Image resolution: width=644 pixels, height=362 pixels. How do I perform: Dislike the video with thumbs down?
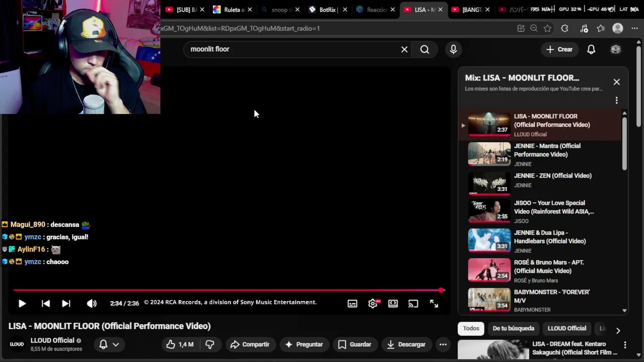click(210, 344)
